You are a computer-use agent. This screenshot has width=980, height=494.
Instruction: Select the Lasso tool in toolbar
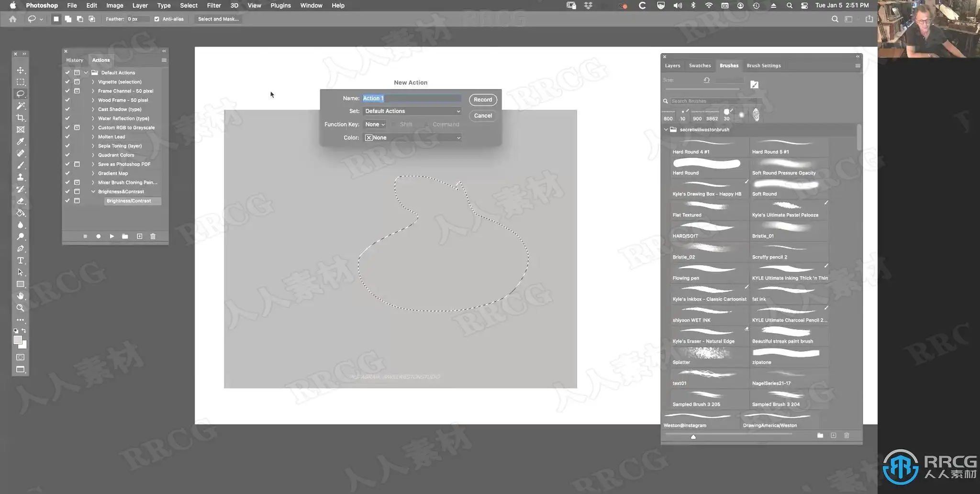(21, 94)
